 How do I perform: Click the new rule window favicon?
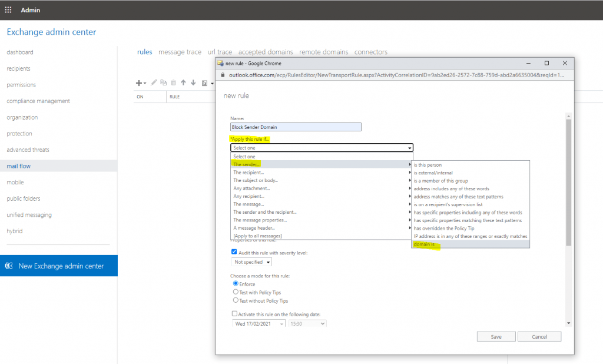pos(220,63)
